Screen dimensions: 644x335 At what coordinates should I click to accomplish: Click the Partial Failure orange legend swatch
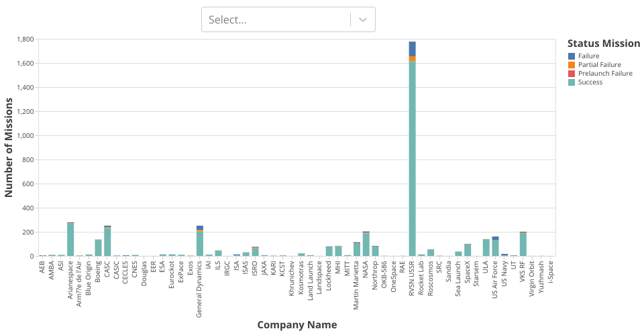point(572,64)
